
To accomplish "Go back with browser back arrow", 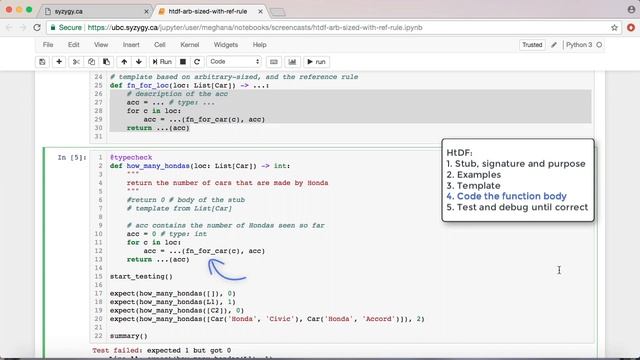I will pos(9,28).
